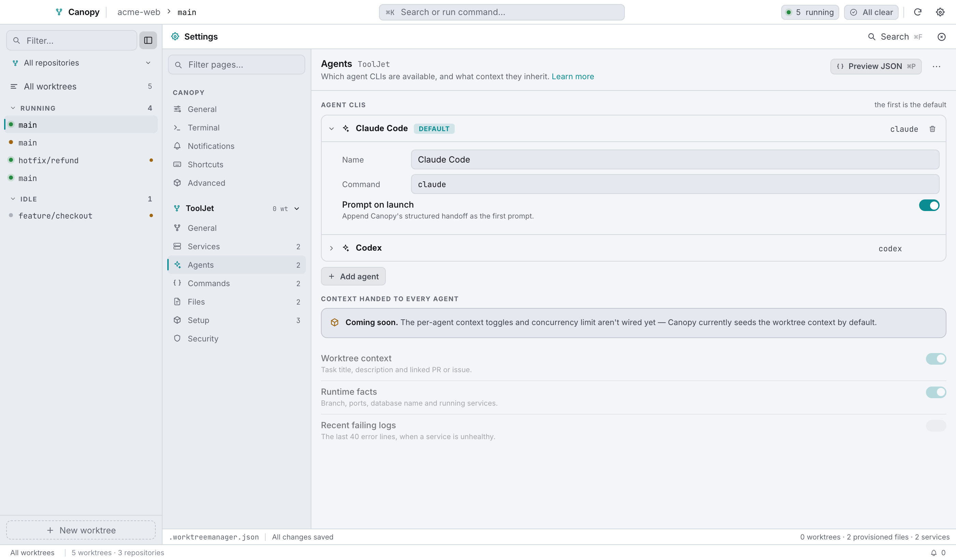Click the Preview JSON button

point(875,66)
